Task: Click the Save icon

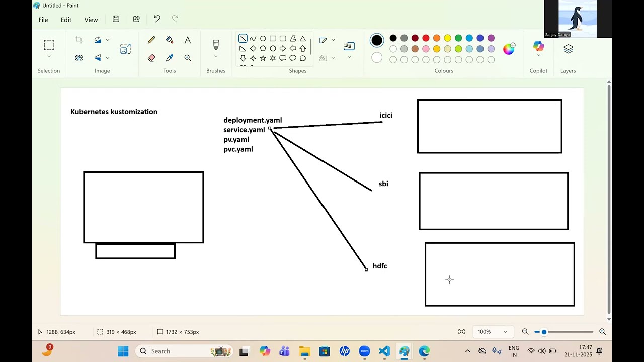Action: coord(116,19)
